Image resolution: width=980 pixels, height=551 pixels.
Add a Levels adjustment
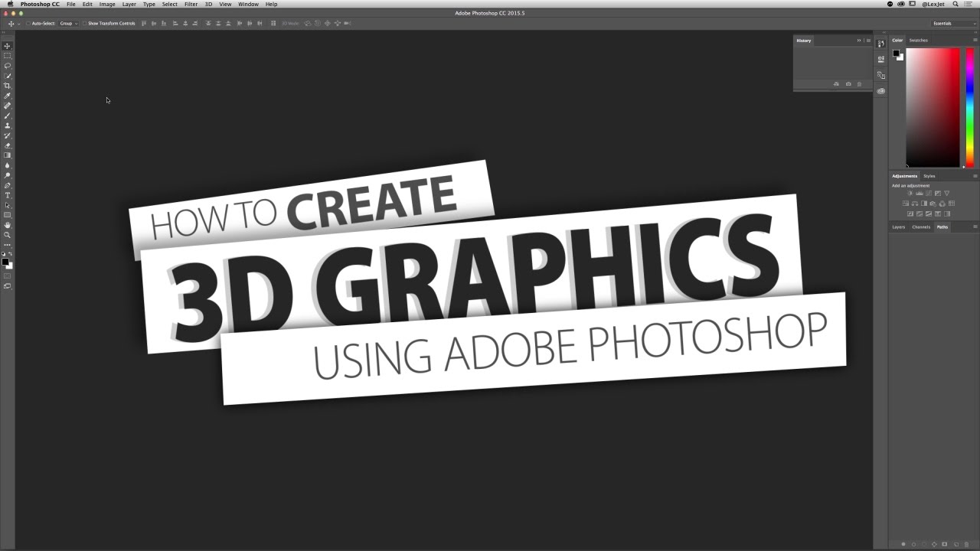point(920,193)
